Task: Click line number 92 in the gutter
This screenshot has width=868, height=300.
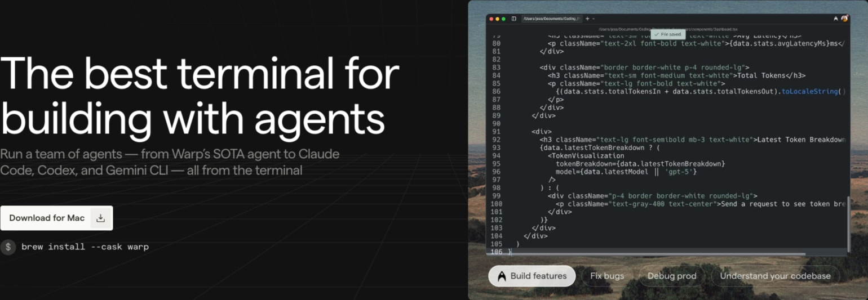Action: (496, 140)
